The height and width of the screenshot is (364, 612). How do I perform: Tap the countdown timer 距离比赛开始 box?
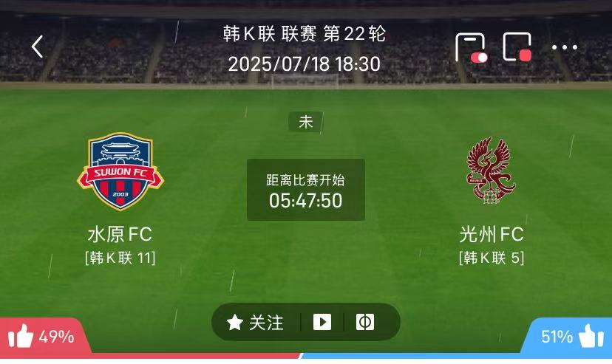click(305, 190)
